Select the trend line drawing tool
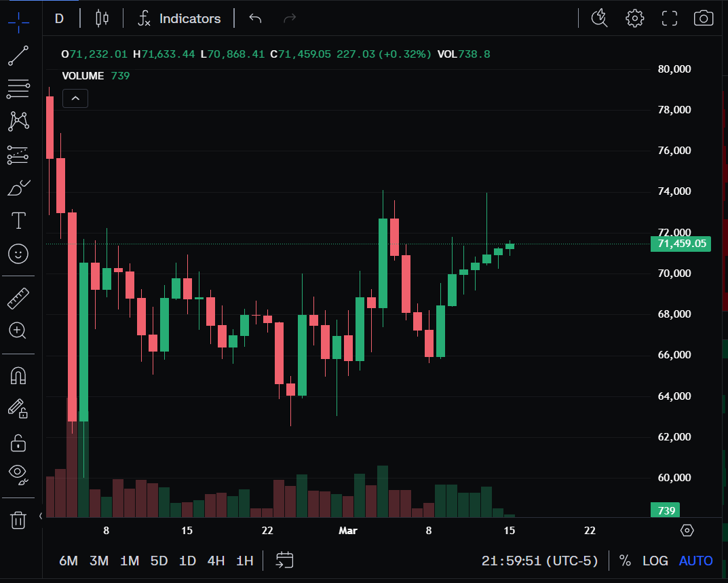Viewport: 728px width, 583px height. pos(18,56)
